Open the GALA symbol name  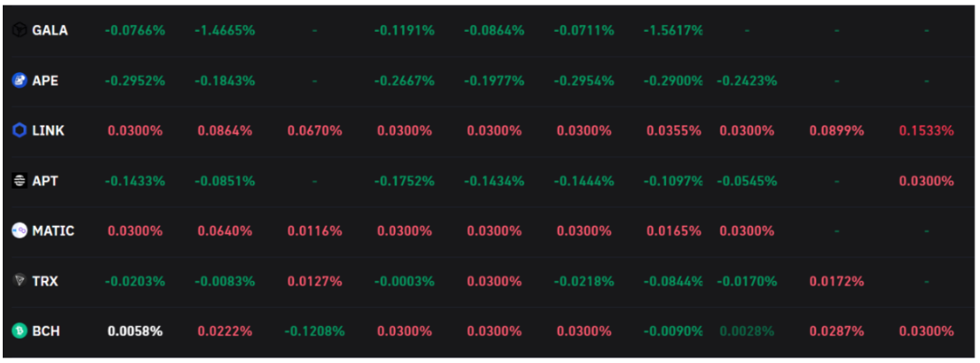pyautogui.click(x=50, y=31)
